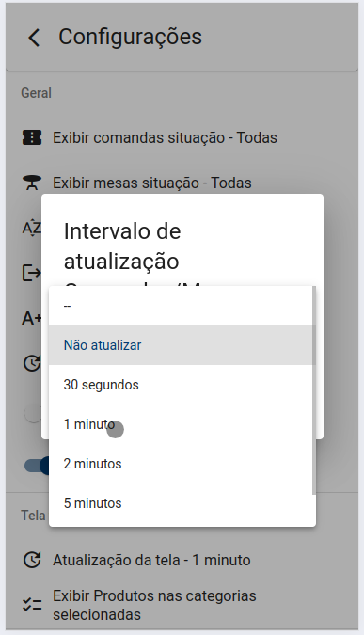Choose "Não atualizar" from the list
364x635 pixels.
(x=181, y=345)
